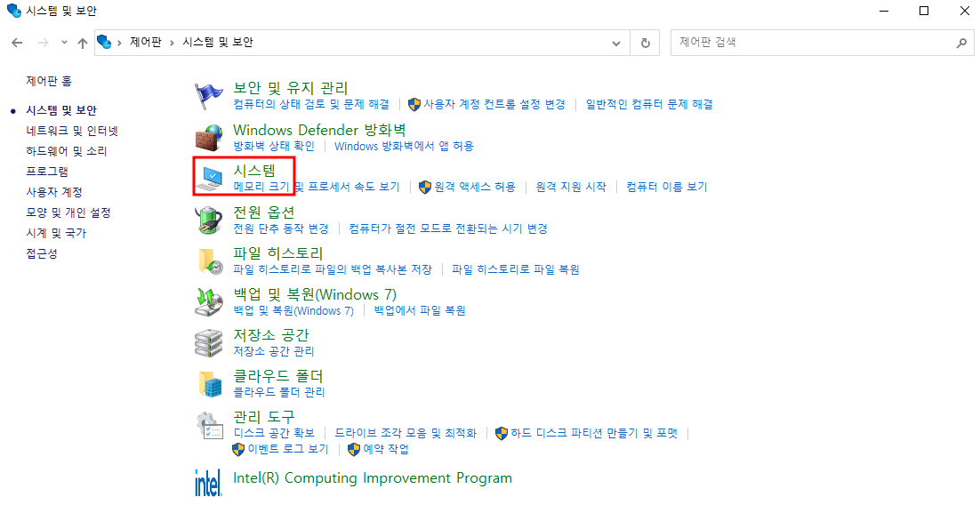Click 방화벽 상태 확인 link

pyautogui.click(x=274, y=146)
